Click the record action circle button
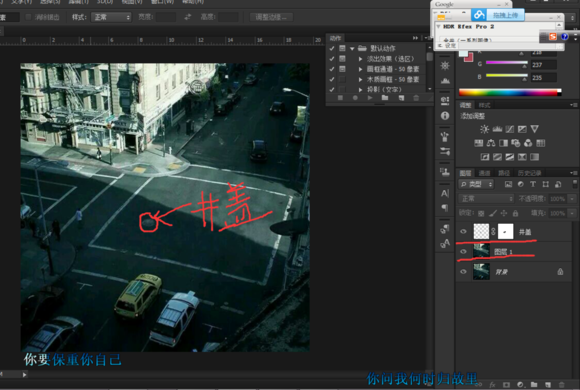The width and height of the screenshot is (580, 390). (x=355, y=98)
